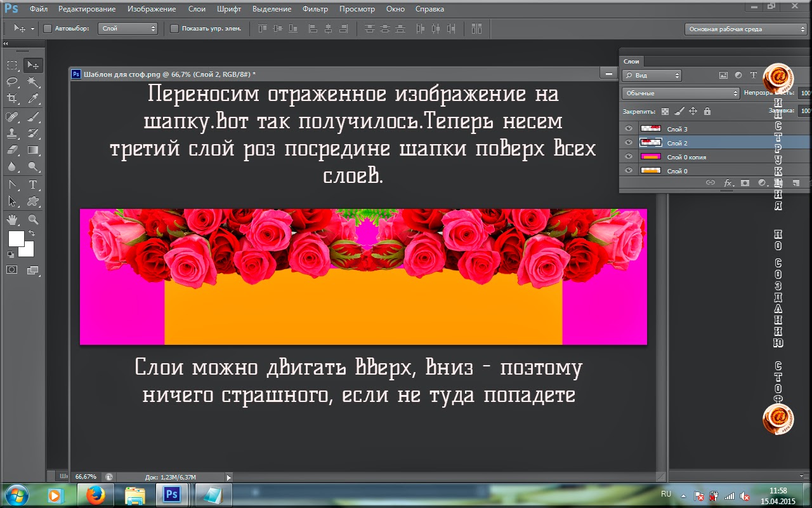Open the workspace switcher Основная рабочая среда

745,29
